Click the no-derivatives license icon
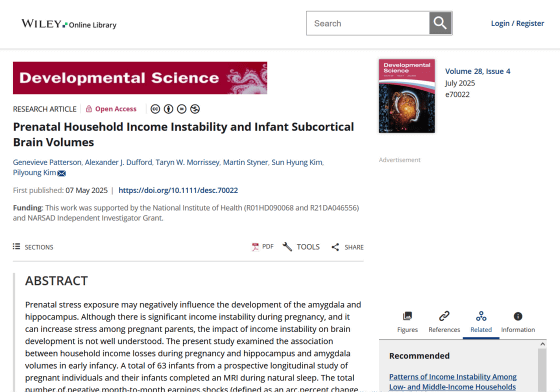 click(181, 109)
